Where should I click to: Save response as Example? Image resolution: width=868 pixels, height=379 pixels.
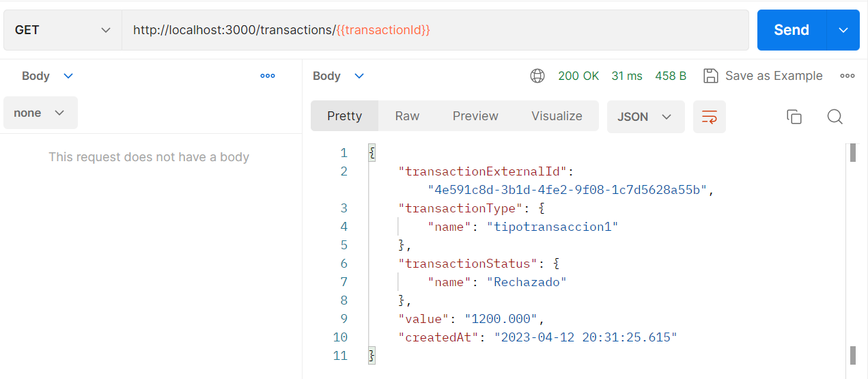pyautogui.click(x=763, y=76)
